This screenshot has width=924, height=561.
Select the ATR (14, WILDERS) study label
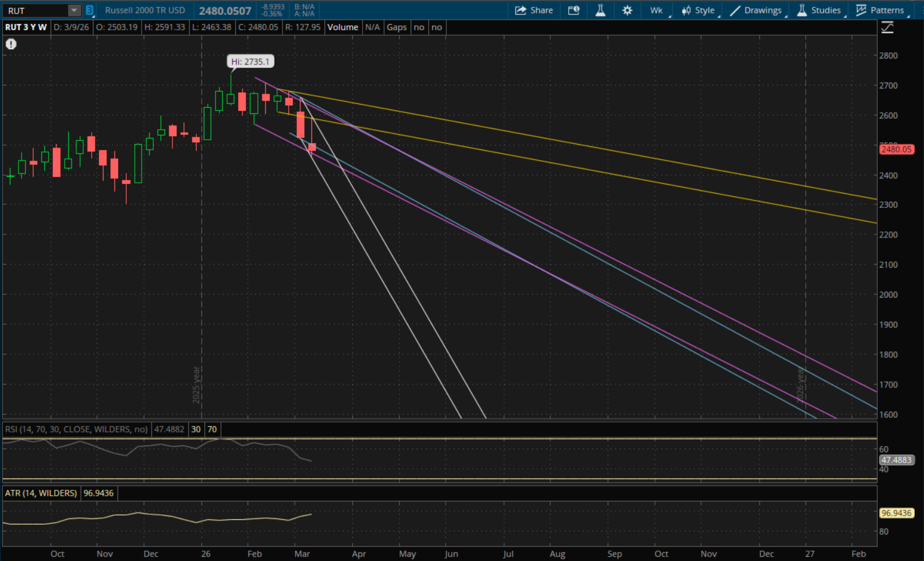(41, 493)
